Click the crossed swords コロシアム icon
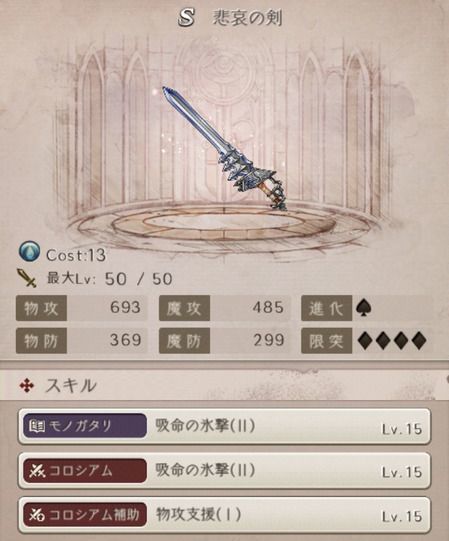 (x=37, y=471)
